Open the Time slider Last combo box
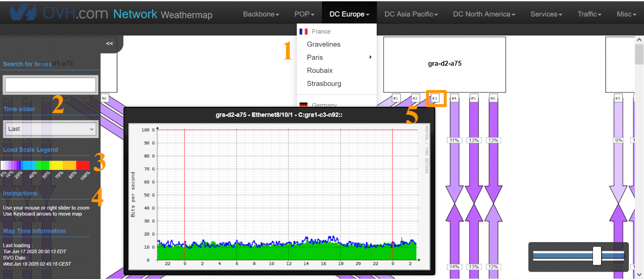Viewport: 644px width, 279px height. 50,129
